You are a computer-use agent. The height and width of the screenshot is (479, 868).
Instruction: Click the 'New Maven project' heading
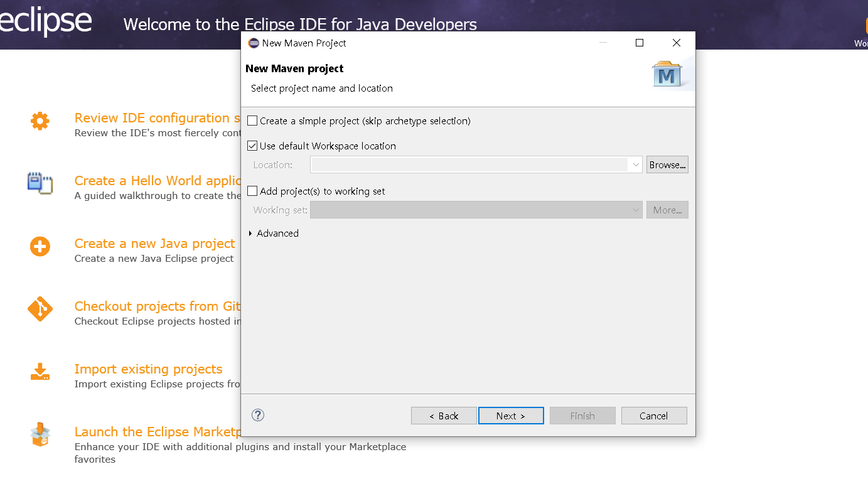tap(294, 68)
